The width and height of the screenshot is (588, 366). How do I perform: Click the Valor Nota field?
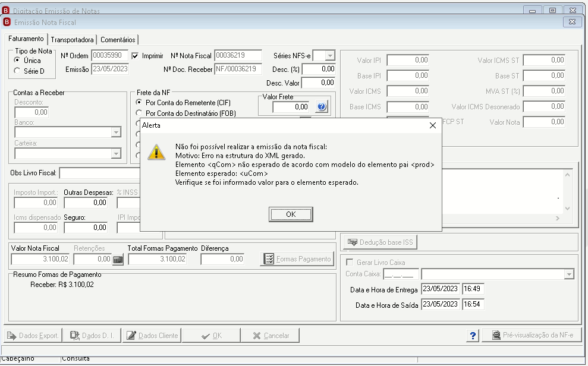click(544, 122)
